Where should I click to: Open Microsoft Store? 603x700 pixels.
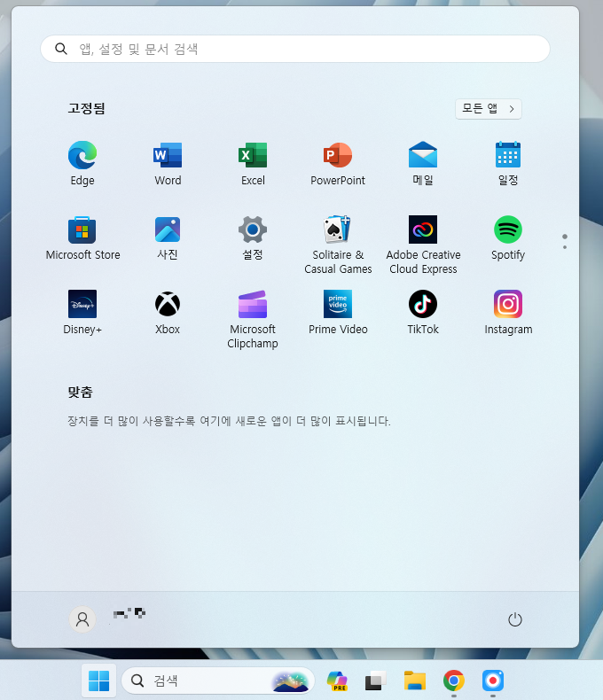coord(82,238)
